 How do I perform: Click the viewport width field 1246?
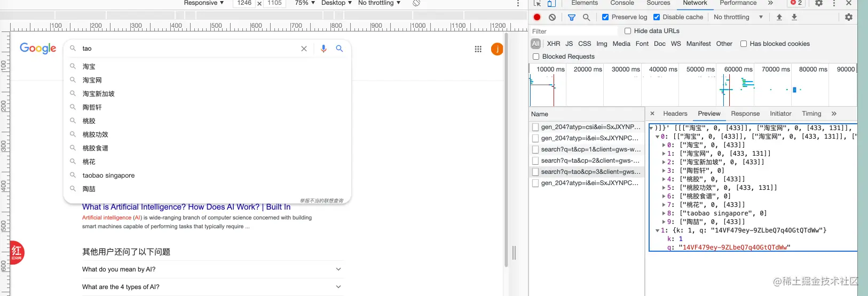coord(244,3)
